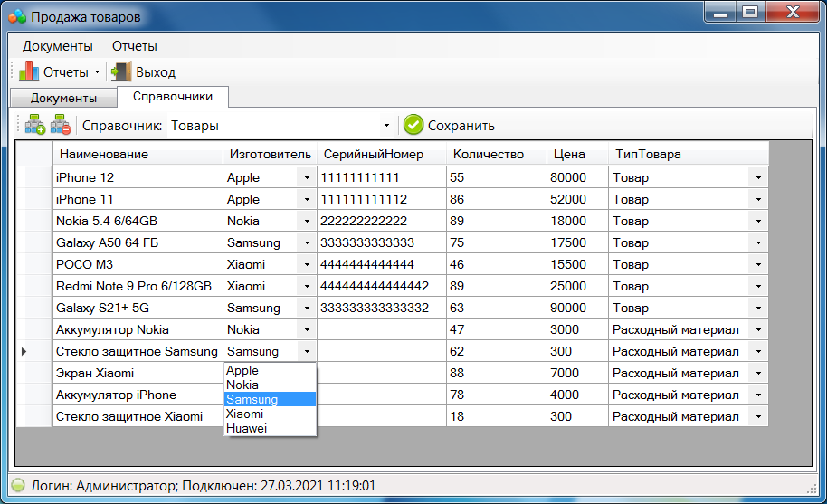Choose Xiaomi in the open dropdown list
The image size is (827, 504).
click(270, 414)
